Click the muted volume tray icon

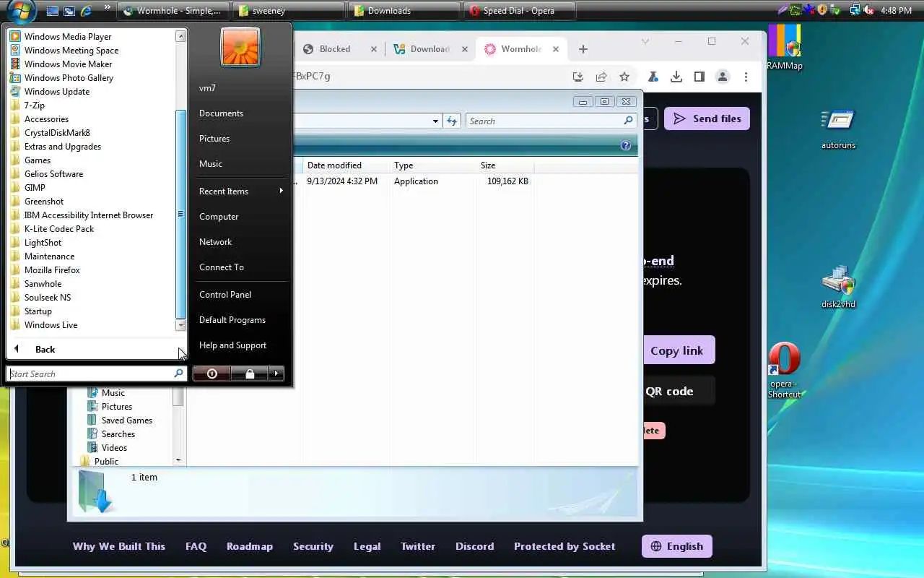click(869, 10)
